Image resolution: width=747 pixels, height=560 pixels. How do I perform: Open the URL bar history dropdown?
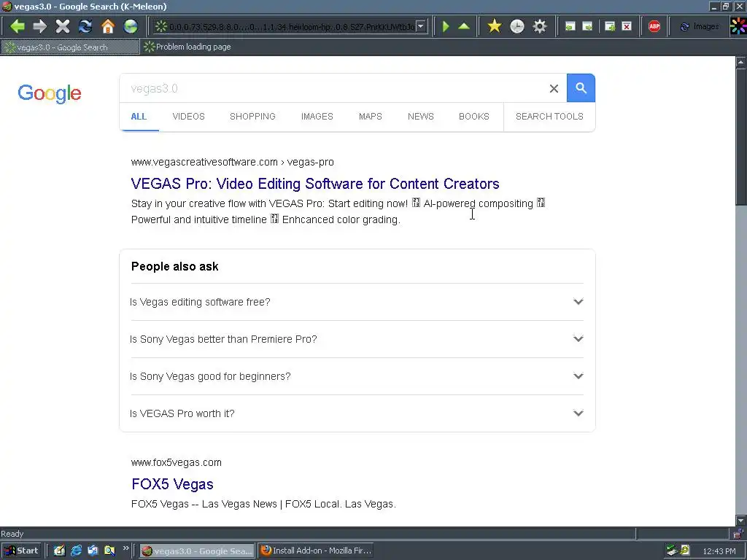tap(421, 27)
